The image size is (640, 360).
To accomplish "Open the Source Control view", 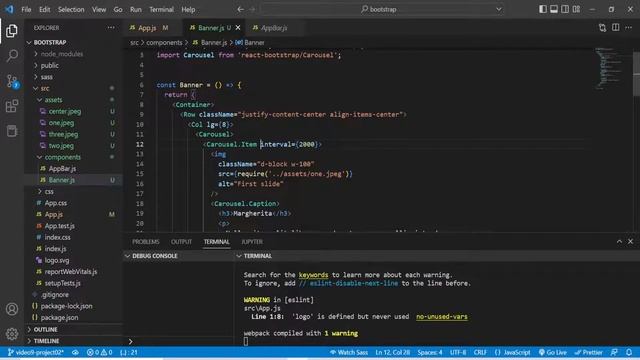I will pos(12,81).
